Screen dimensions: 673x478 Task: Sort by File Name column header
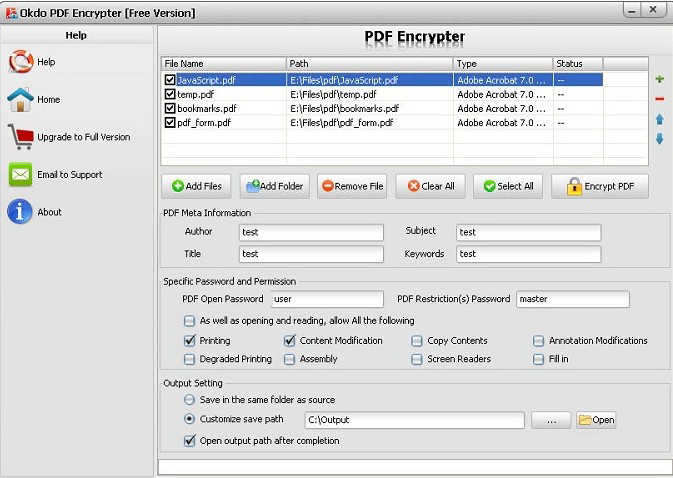(x=224, y=64)
